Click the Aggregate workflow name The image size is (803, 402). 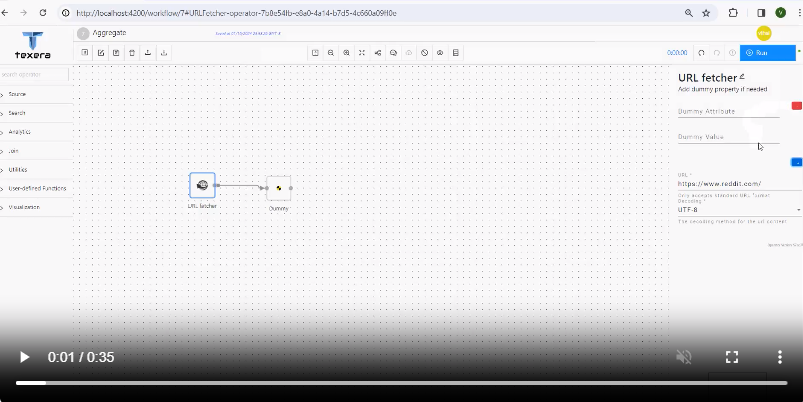(110, 33)
